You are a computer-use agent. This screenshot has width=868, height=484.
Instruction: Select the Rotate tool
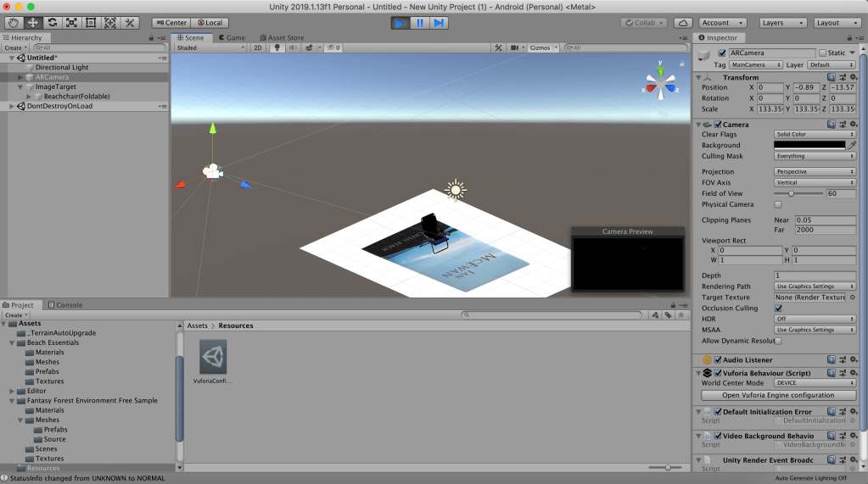[52, 23]
